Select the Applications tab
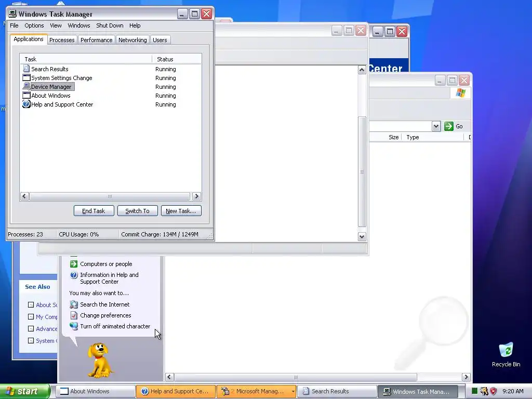This screenshot has height=399, width=532. [x=29, y=39]
